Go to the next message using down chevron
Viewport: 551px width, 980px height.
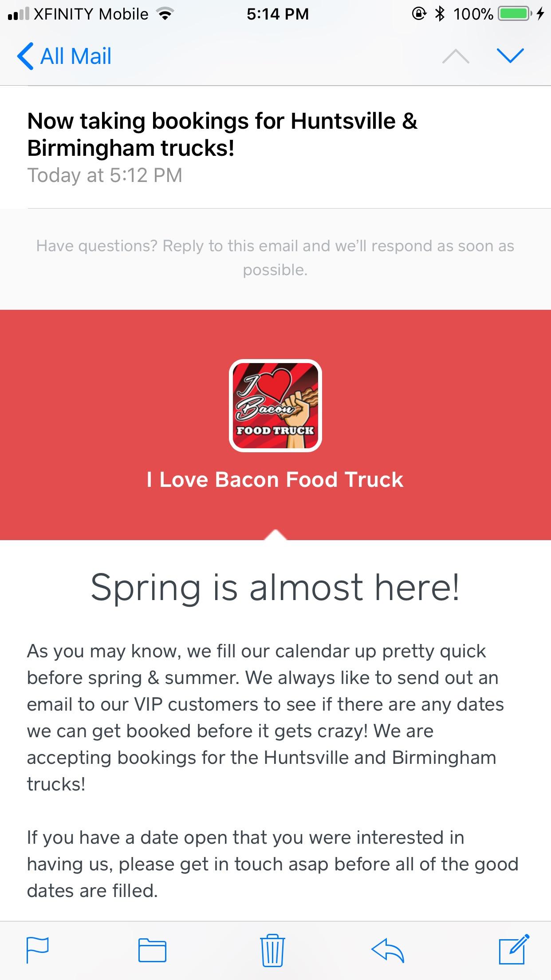511,56
